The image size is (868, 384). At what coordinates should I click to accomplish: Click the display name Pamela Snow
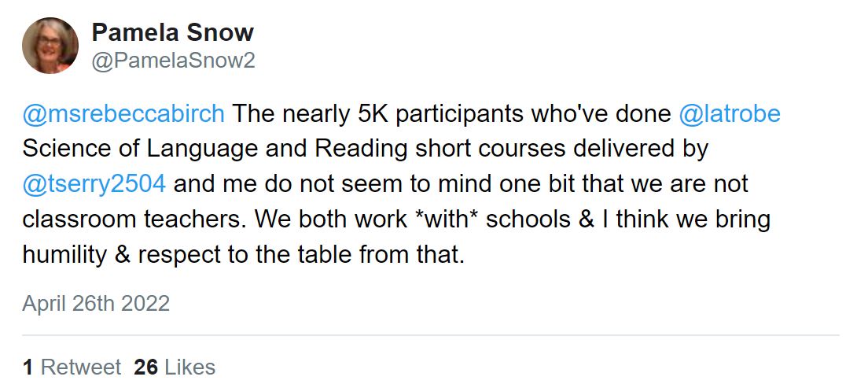pos(172,33)
